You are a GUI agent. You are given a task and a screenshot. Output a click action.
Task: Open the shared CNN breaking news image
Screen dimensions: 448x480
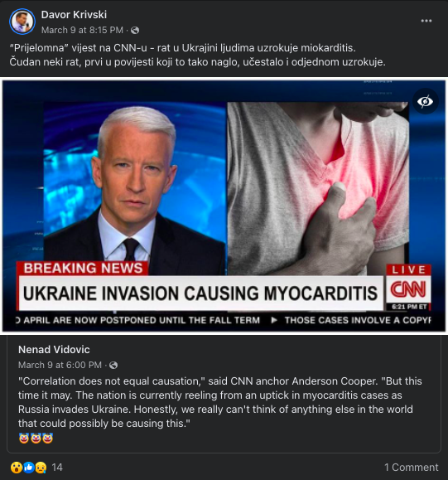click(224, 206)
